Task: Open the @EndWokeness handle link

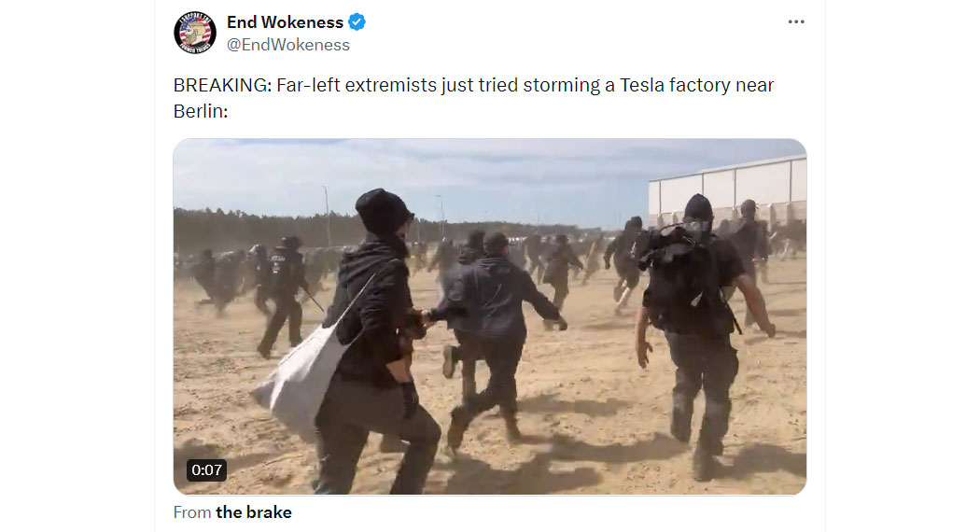Action: [x=288, y=45]
